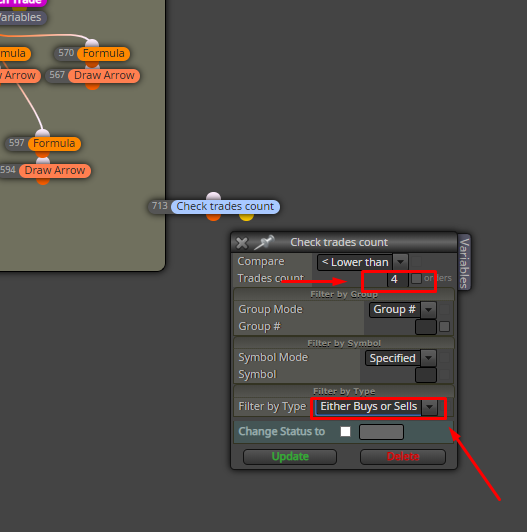This screenshot has width=527, height=532.
Task: Click the top input connector of Formula 570
Action: 92,43
